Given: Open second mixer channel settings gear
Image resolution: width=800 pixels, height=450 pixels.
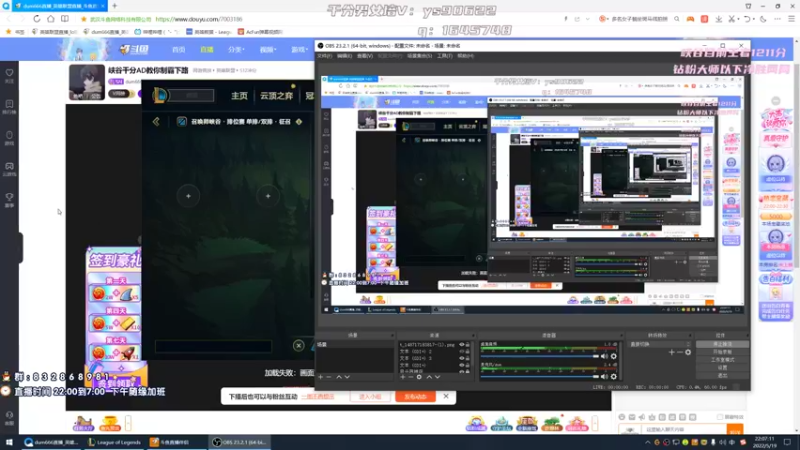Looking at the screenshot, I should click(x=614, y=377).
